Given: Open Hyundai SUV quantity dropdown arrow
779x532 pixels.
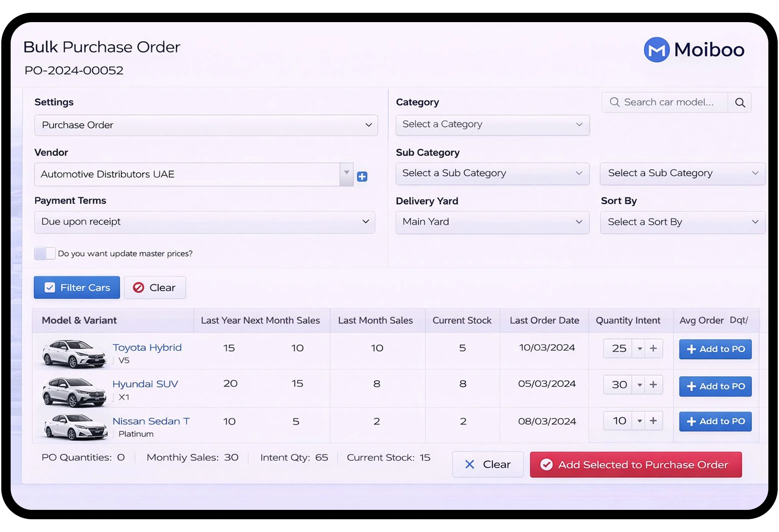Looking at the screenshot, I should pos(639,385).
